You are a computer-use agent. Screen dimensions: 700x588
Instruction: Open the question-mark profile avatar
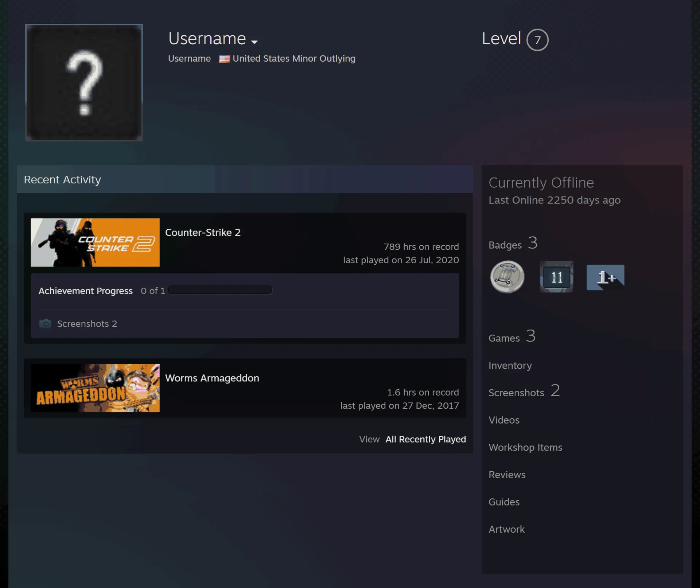(84, 82)
